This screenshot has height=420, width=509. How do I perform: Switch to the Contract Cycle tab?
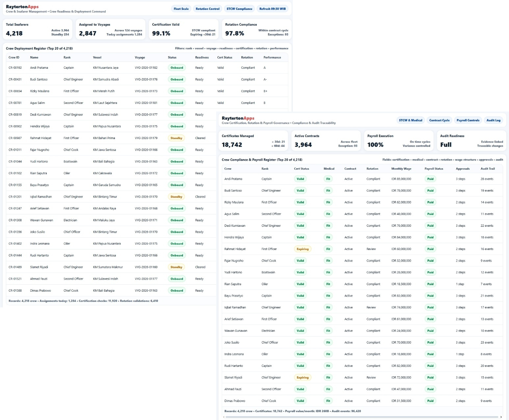[439, 120]
